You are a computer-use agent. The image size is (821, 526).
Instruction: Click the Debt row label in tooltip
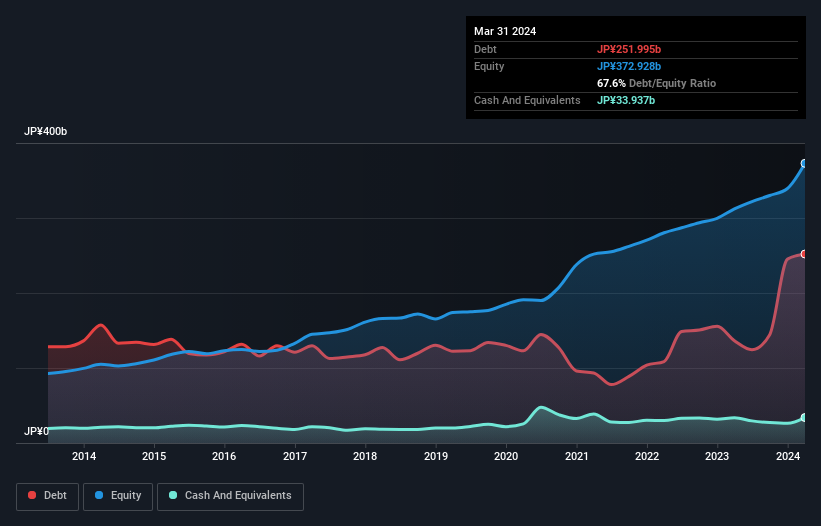pyautogui.click(x=485, y=49)
